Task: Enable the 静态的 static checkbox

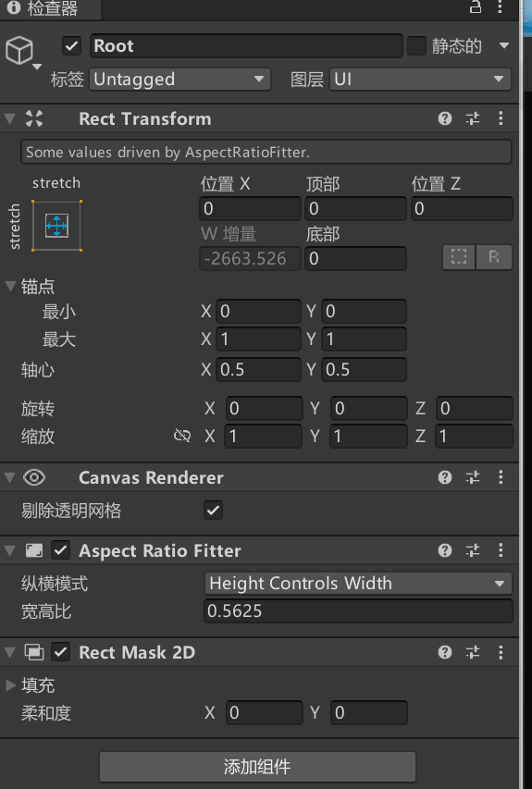Action: pyautogui.click(x=416, y=46)
